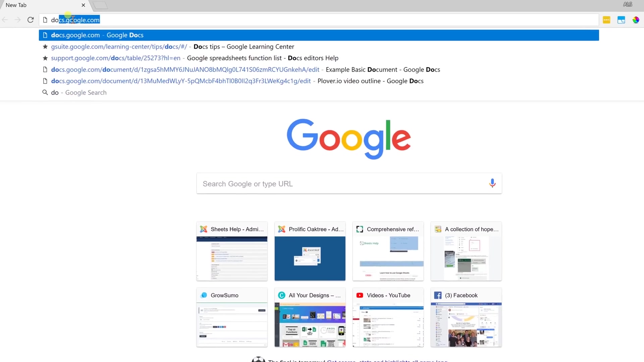
Task: Select 'Plover.io video outline - Google Docs' suggestion
Action: click(x=319, y=81)
